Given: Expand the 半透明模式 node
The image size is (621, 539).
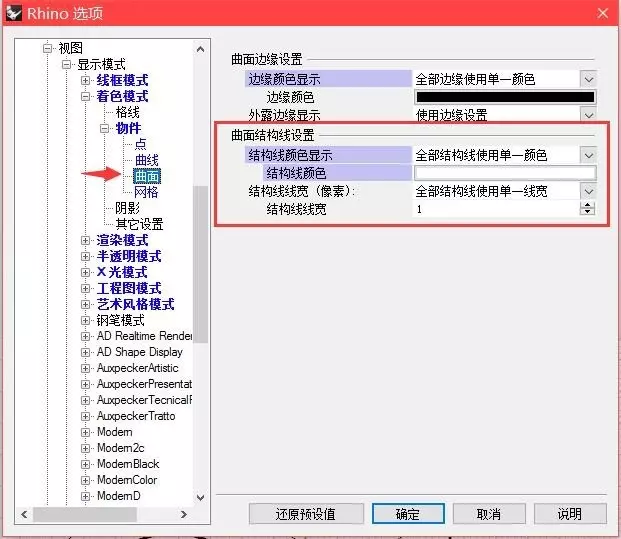Looking at the screenshot, I should [x=85, y=256].
